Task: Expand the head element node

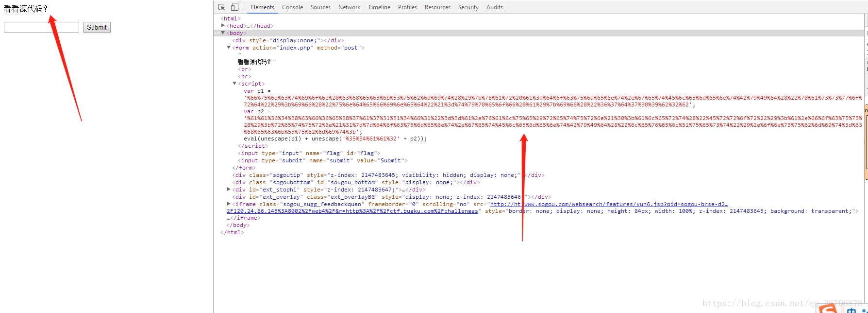Action: click(223, 26)
